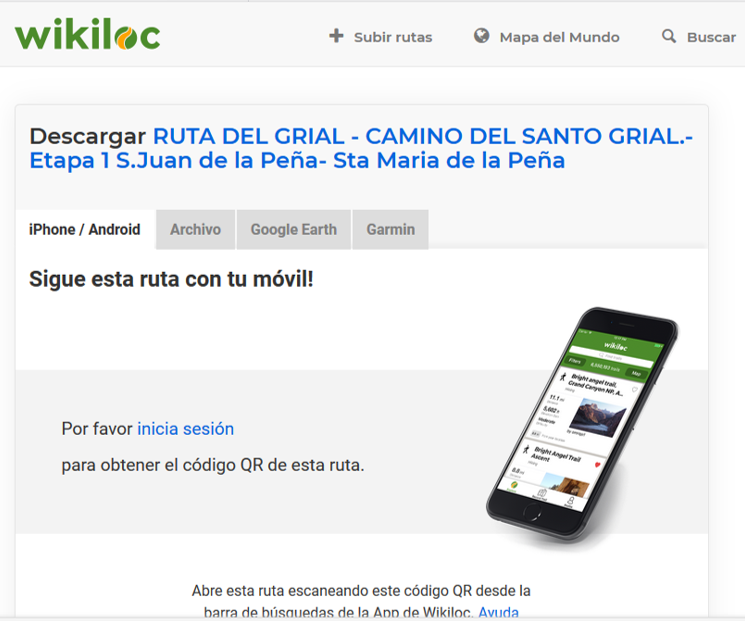Switch to the Archivo tab
This screenshot has width=745, height=621.
(195, 229)
